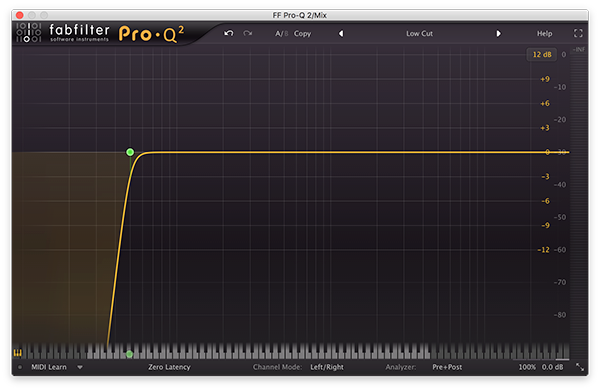Go to the next preset arrow

[x=498, y=34]
